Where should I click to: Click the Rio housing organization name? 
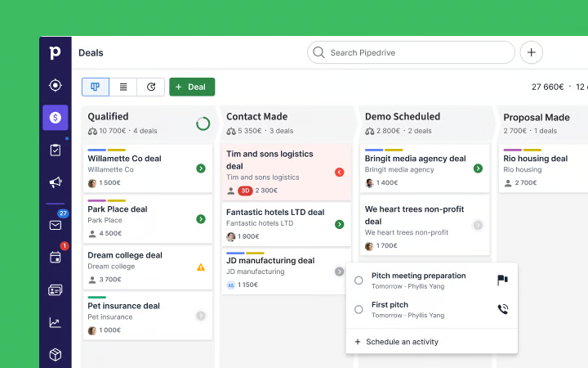pos(523,170)
